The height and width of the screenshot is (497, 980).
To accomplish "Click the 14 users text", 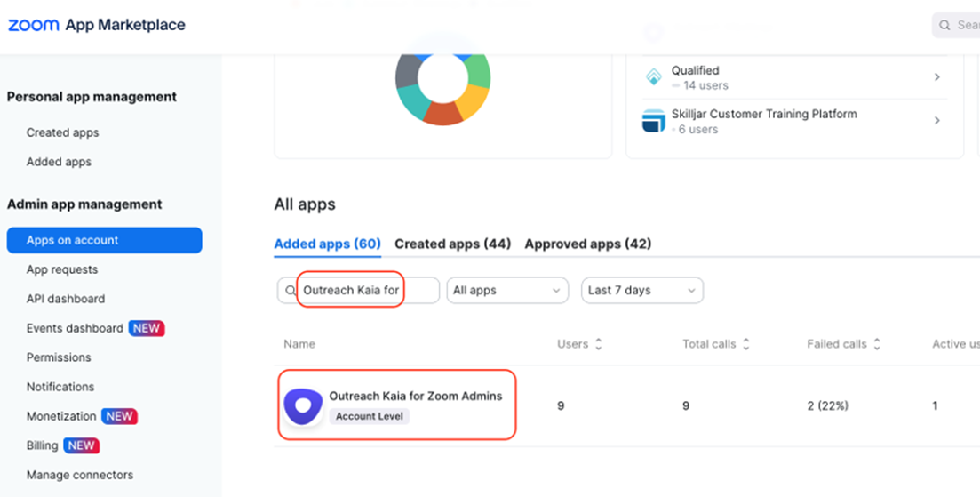I will coord(705,85).
